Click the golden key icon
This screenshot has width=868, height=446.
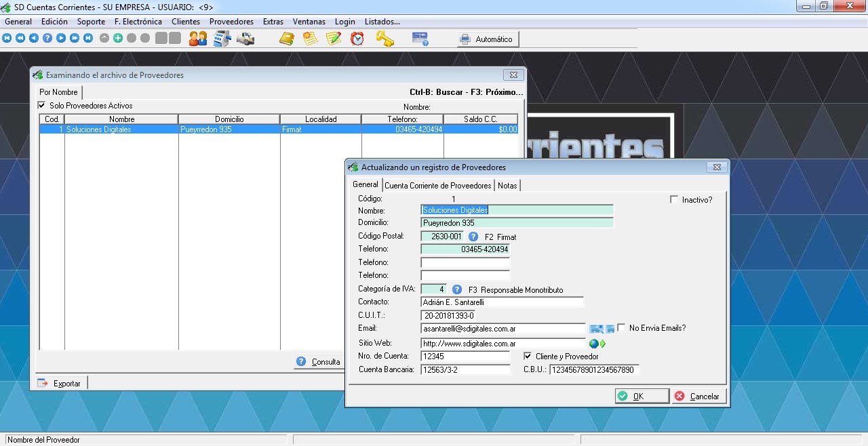pos(384,39)
